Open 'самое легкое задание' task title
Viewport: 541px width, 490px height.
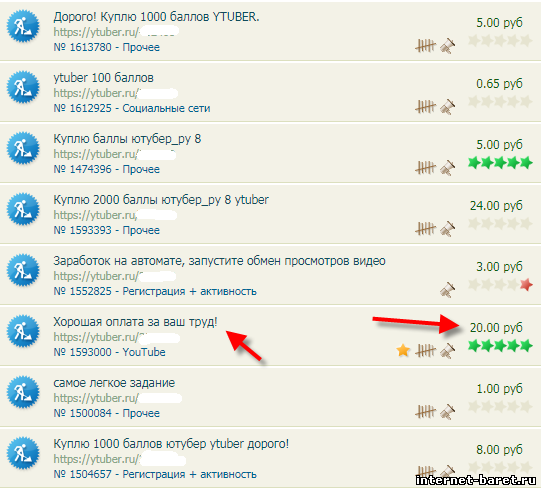114,383
